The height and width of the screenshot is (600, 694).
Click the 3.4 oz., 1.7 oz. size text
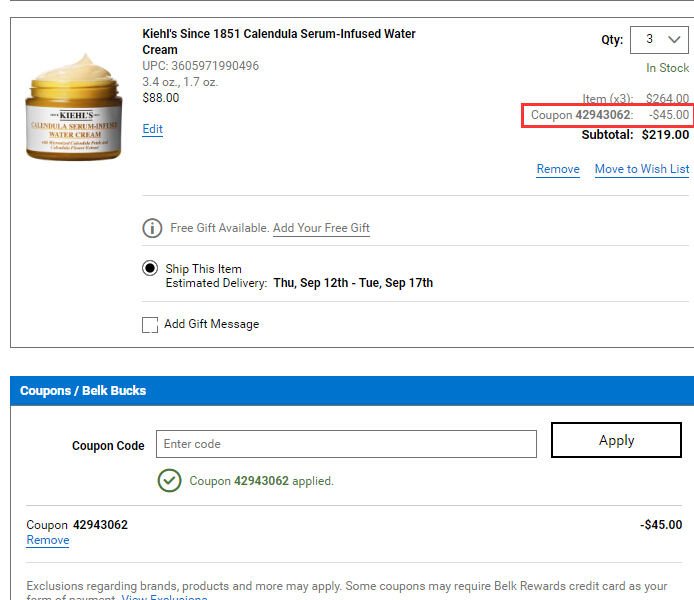coord(180,82)
